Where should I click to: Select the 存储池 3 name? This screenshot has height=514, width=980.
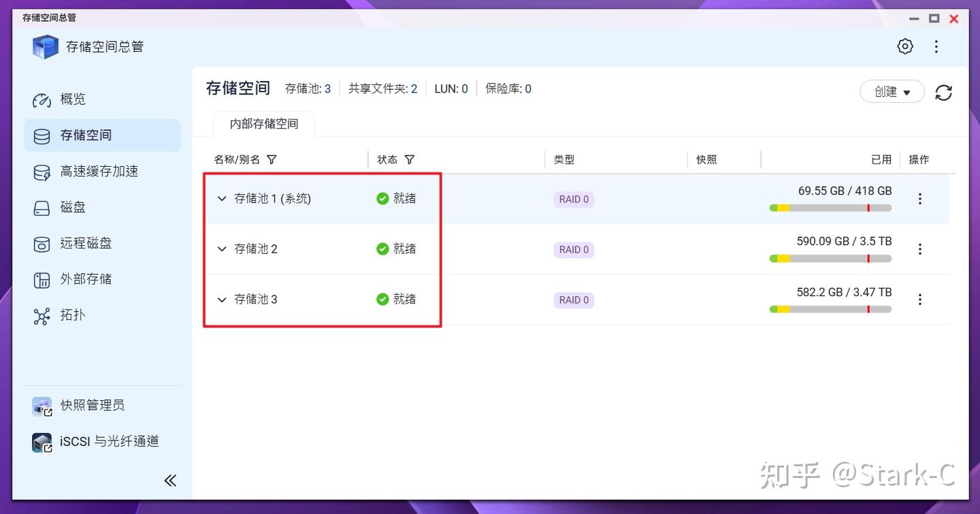pos(256,300)
